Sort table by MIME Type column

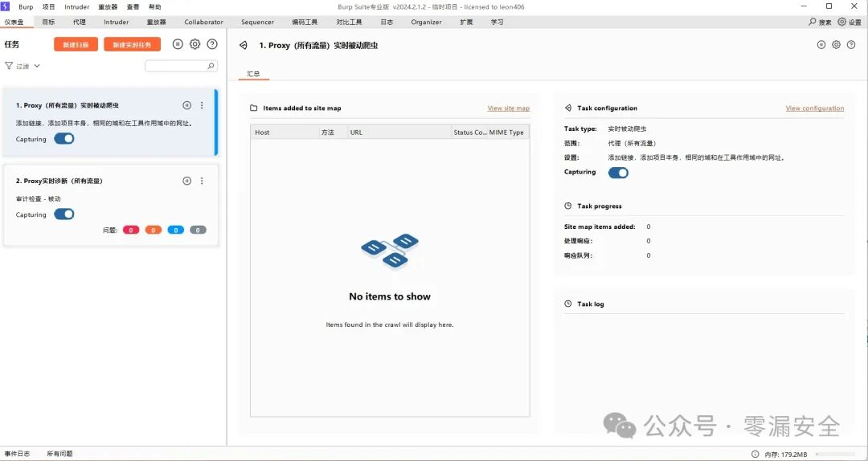click(508, 133)
